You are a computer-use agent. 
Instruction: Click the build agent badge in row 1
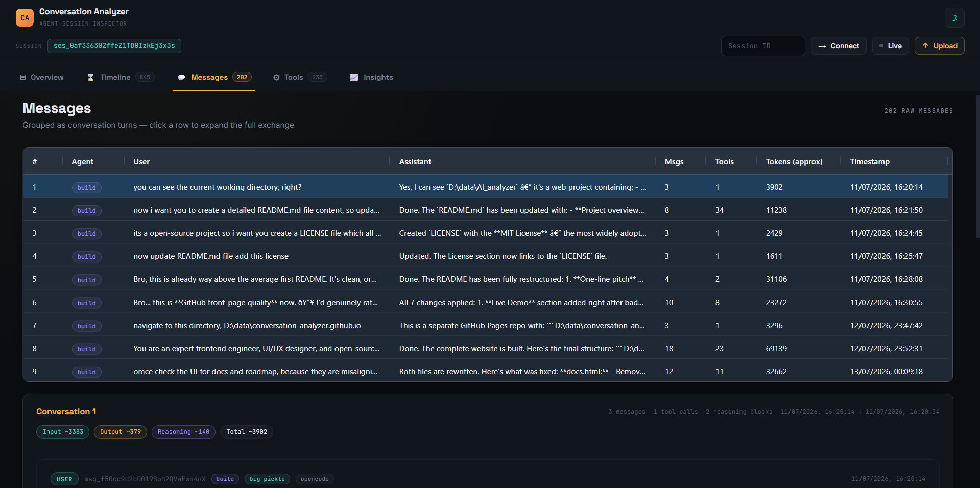tap(86, 188)
